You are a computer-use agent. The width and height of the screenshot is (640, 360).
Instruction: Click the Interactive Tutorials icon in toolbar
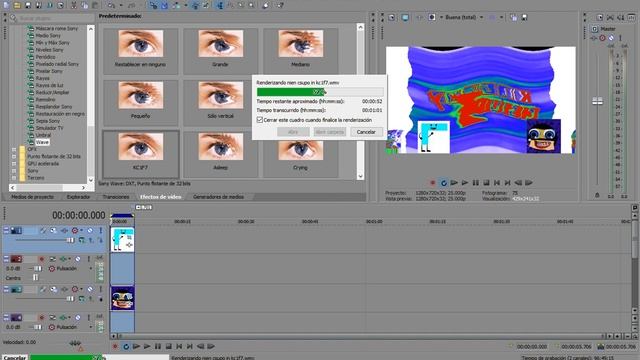coord(266,5)
